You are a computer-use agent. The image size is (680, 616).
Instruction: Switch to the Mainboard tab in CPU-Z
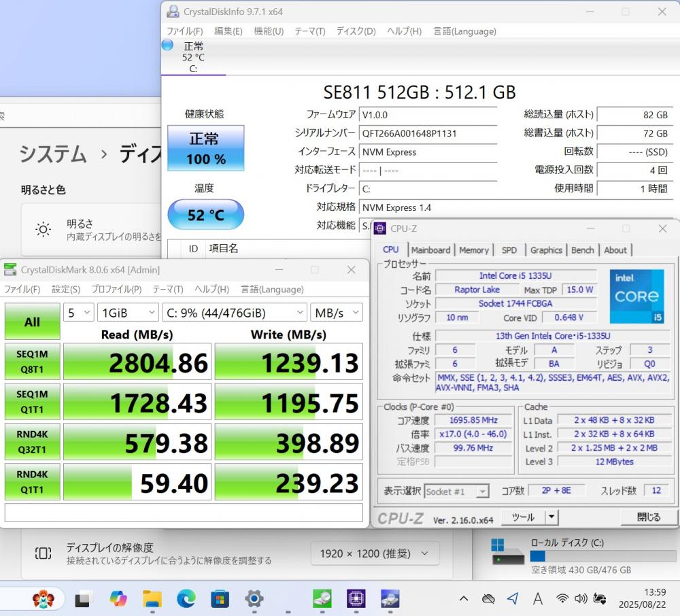click(430, 250)
